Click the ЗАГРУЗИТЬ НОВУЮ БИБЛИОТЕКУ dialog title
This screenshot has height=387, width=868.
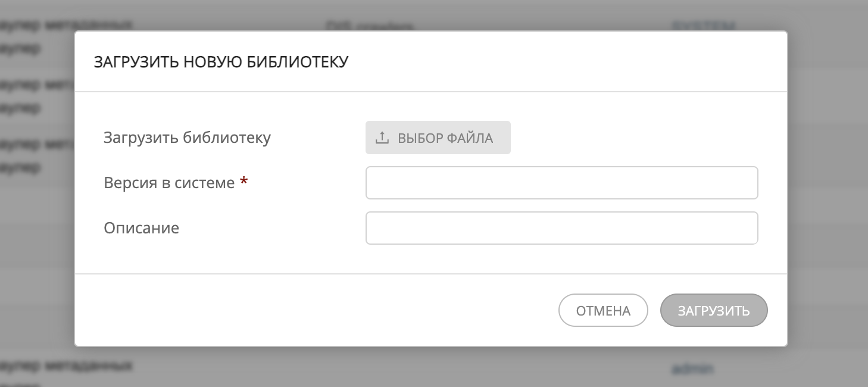pyautogui.click(x=221, y=62)
